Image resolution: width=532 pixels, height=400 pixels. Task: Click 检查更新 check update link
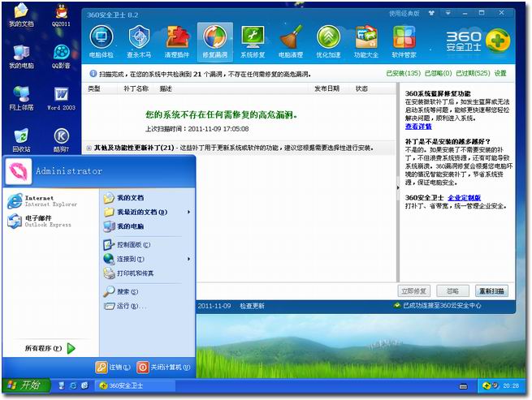[252, 306]
